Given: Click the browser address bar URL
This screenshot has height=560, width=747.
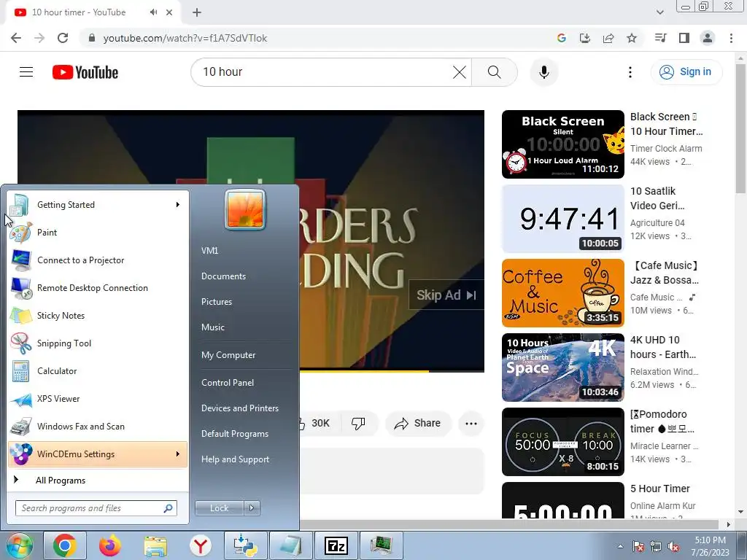Looking at the screenshot, I should pyautogui.click(x=185, y=38).
